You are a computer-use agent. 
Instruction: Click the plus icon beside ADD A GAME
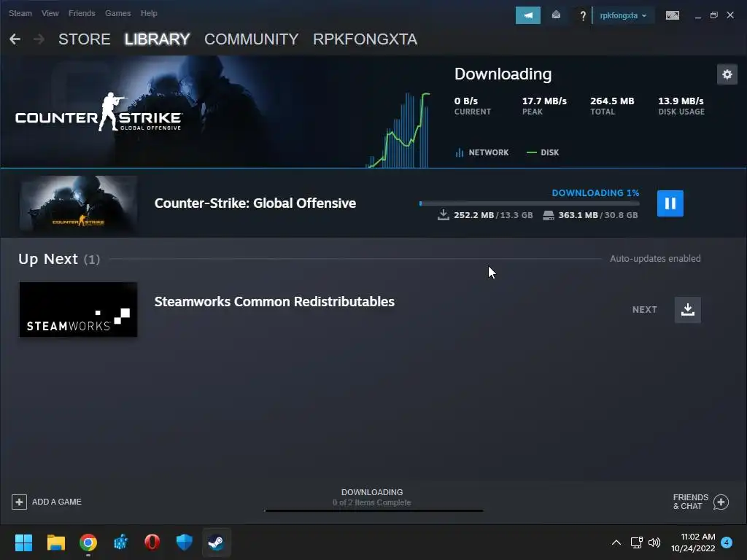tap(19, 502)
